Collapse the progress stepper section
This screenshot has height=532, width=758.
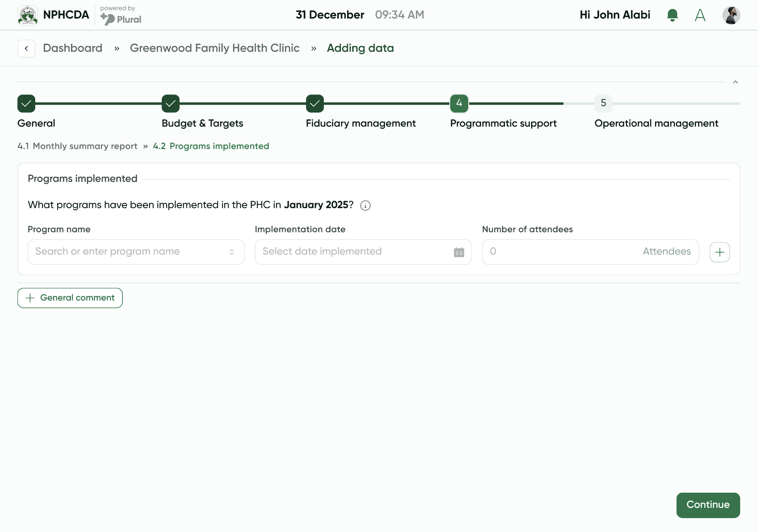click(735, 82)
